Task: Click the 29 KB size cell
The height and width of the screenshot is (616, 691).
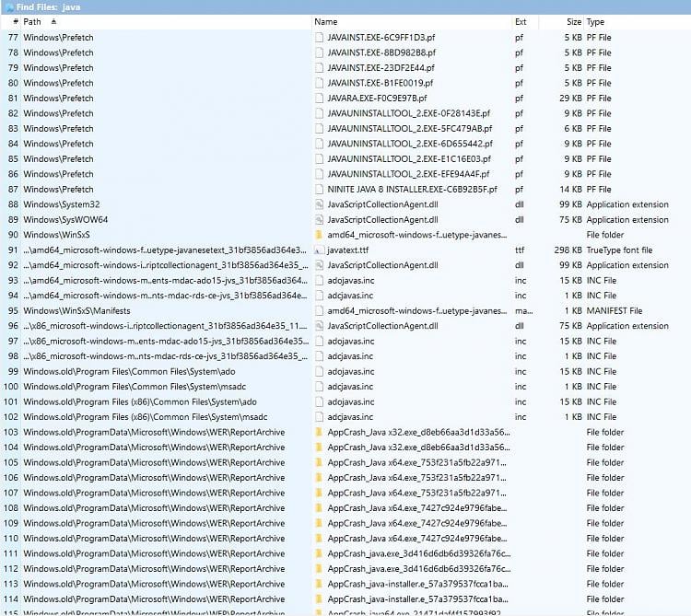Action: tap(570, 99)
